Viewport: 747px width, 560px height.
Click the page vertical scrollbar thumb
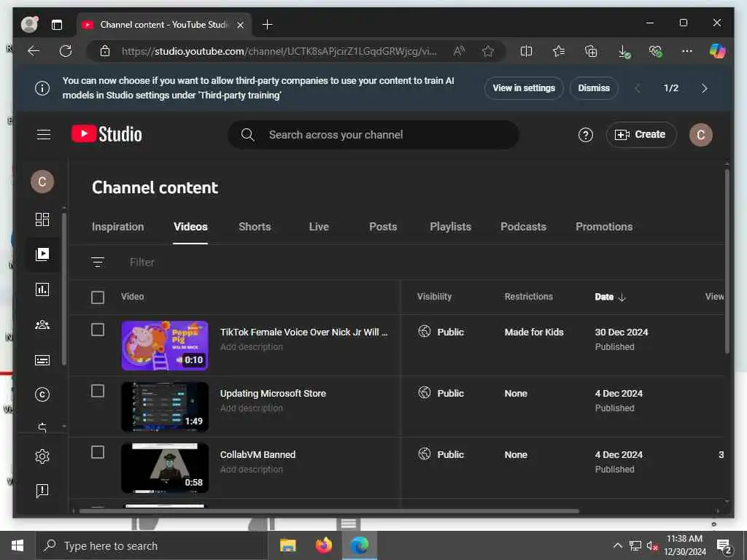pos(727,262)
